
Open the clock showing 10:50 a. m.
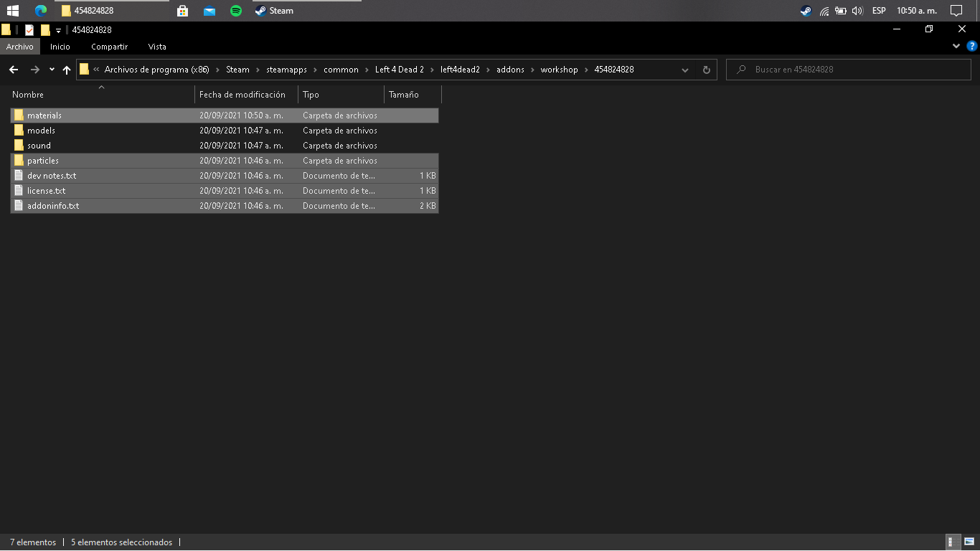click(917, 11)
